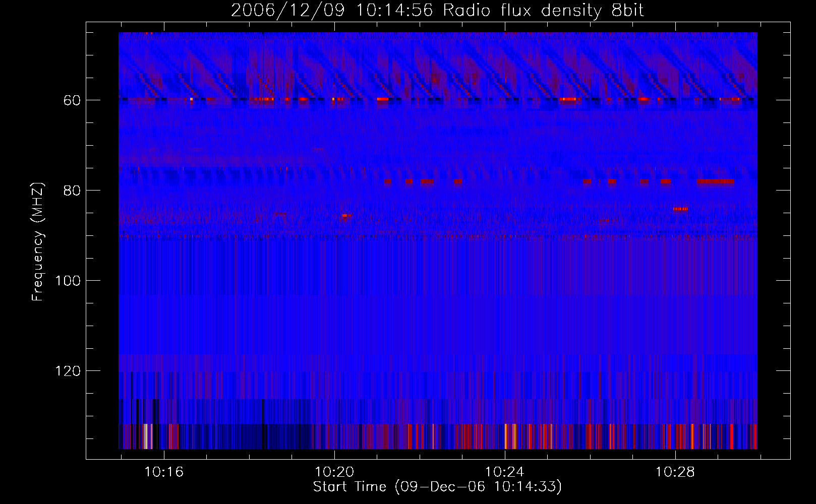This screenshot has height=504, width=816.
Task: Click the small red burst near 84 MHz at 10:28
Action: coord(680,209)
